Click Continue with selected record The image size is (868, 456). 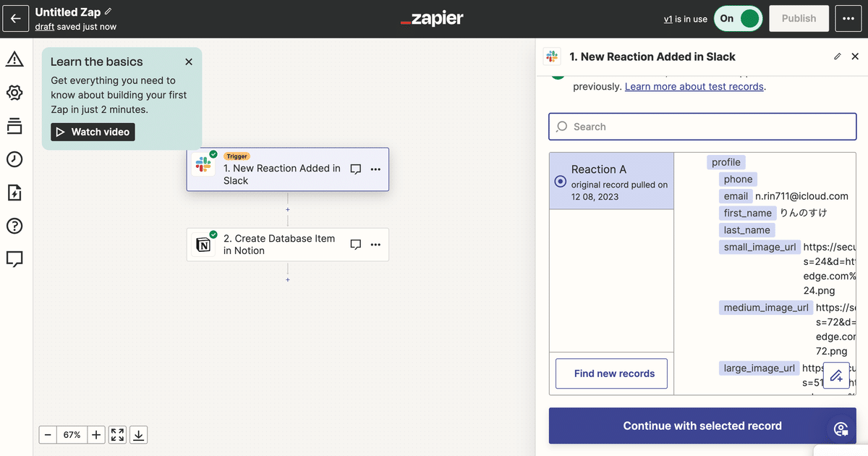[x=702, y=426]
